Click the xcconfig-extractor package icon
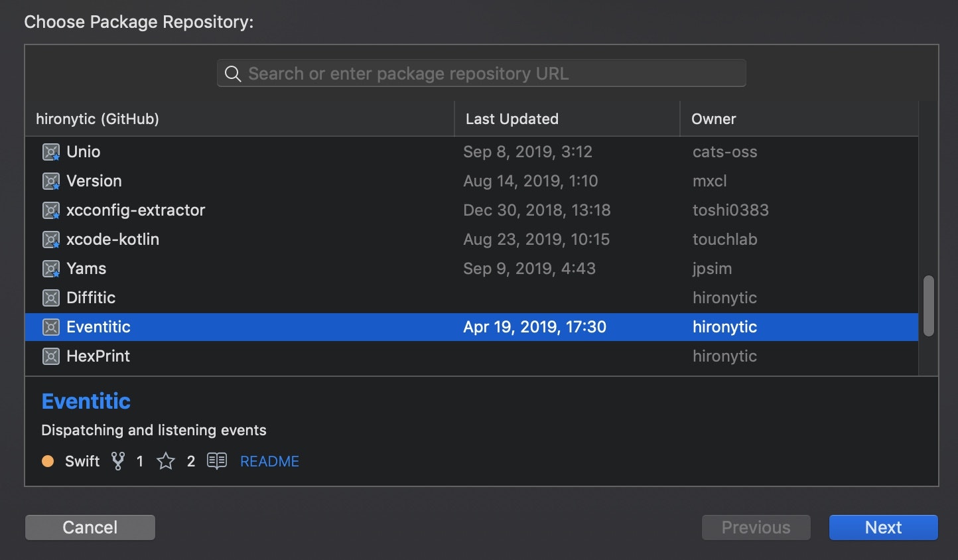Image resolution: width=958 pixels, height=560 pixels. click(x=51, y=210)
